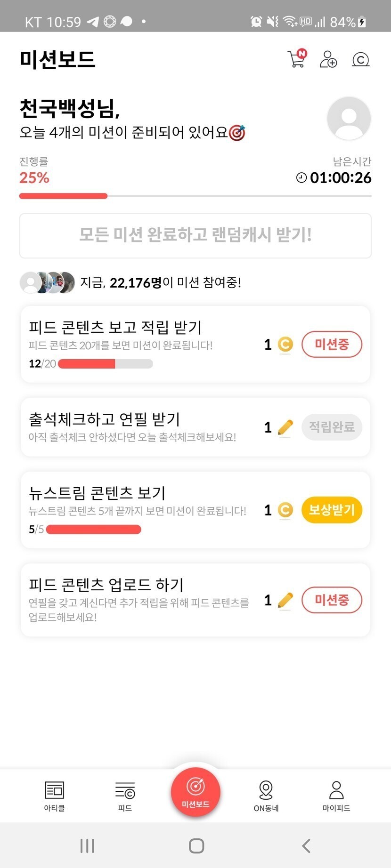Tap the overall 25% progress bar
The height and width of the screenshot is (868, 391).
[x=195, y=196]
